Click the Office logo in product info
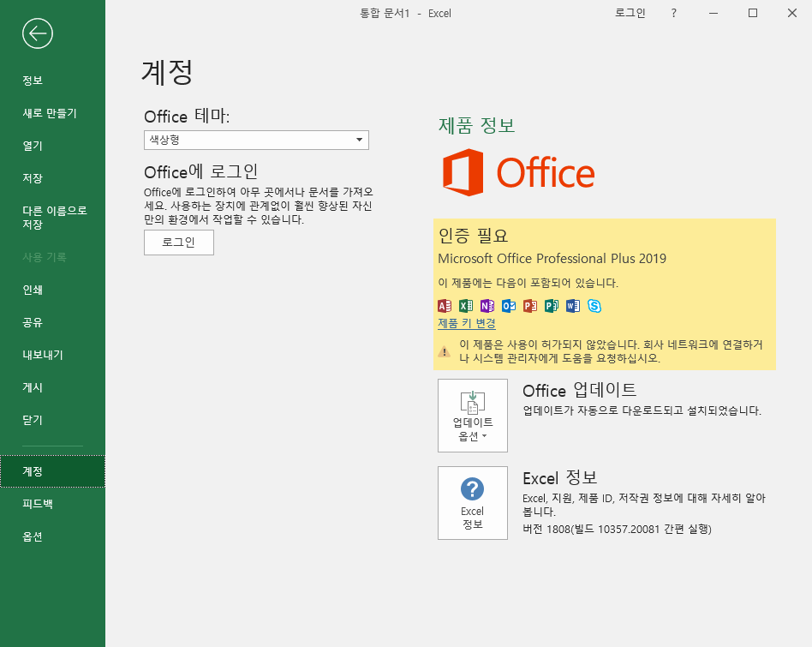The height and width of the screenshot is (647, 812). pos(518,172)
